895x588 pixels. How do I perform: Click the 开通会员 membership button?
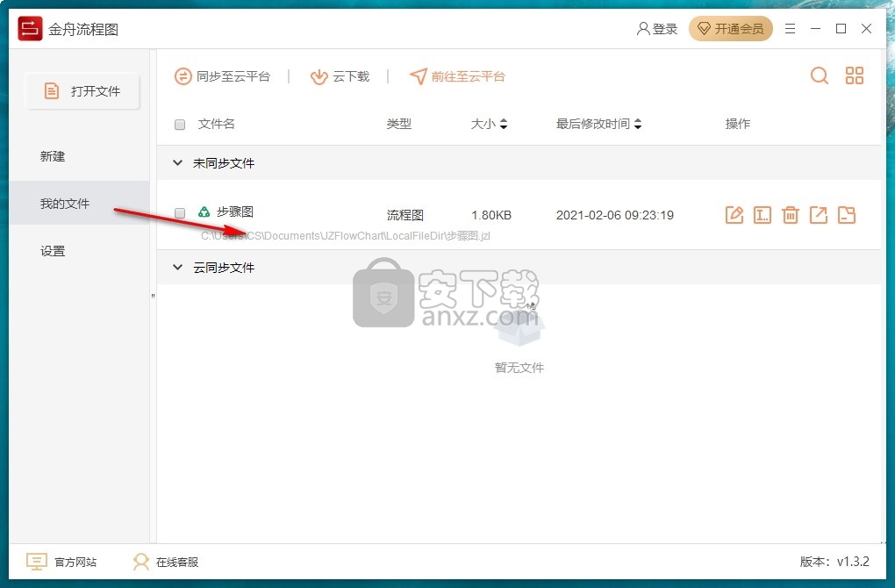pos(731,29)
